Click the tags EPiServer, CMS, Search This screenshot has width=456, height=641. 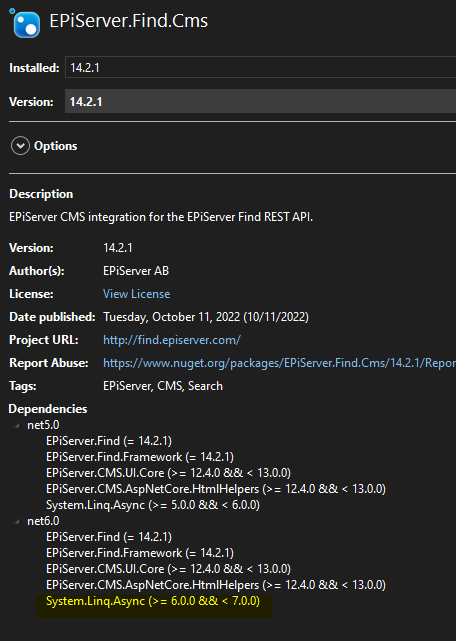[163, 386]
